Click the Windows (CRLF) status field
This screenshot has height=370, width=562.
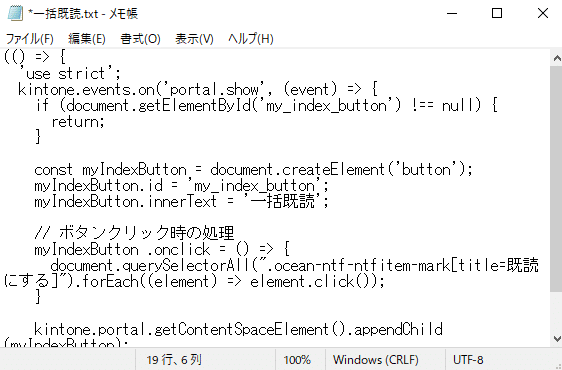pyautogui.click(x=376, y=360)
